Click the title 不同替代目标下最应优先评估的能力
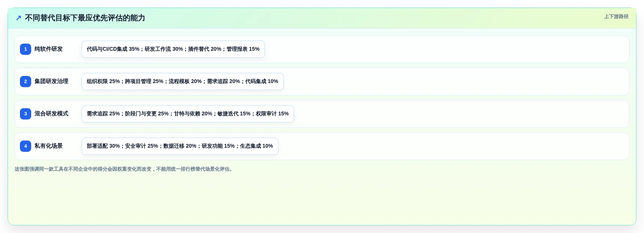 (x=85, y=18)
